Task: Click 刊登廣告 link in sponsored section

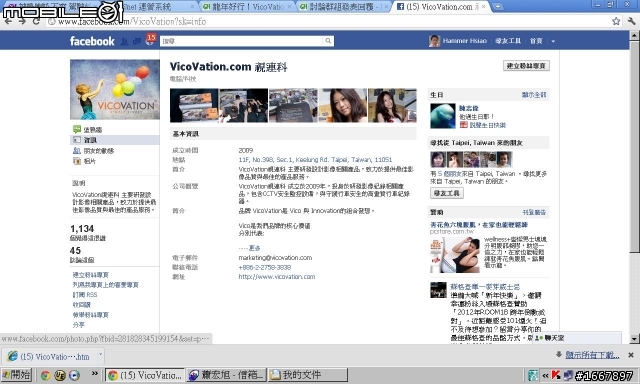Action: pos(534,212)
